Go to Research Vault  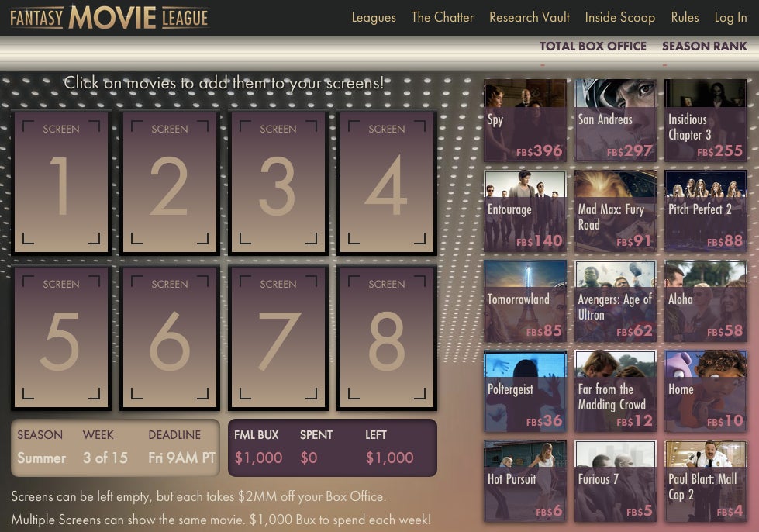[x=529, y=17]
